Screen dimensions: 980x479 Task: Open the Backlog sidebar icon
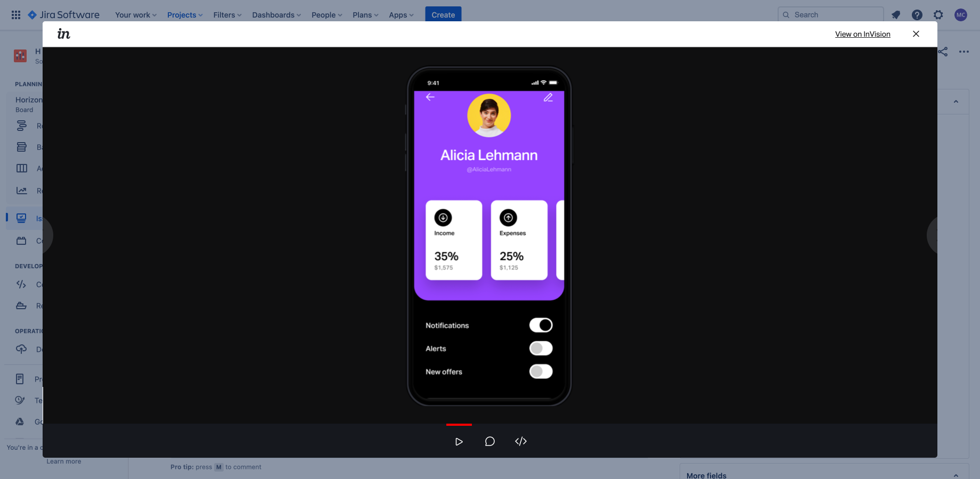click(21, 147)
